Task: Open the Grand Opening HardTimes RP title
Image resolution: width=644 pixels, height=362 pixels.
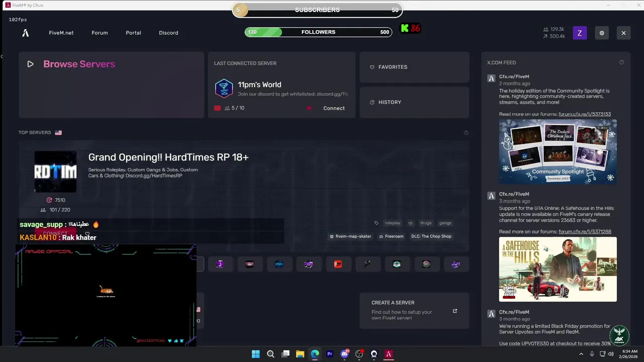Action: coord(169,157)
